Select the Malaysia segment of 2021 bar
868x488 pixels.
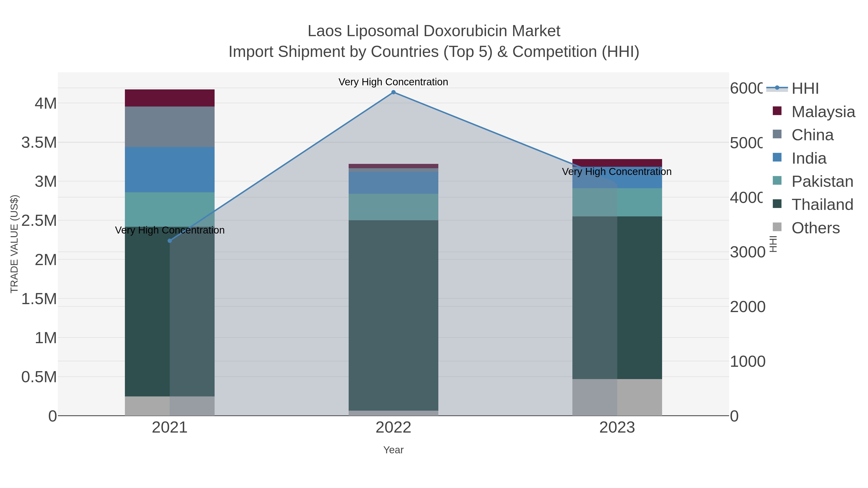[170, 98]
